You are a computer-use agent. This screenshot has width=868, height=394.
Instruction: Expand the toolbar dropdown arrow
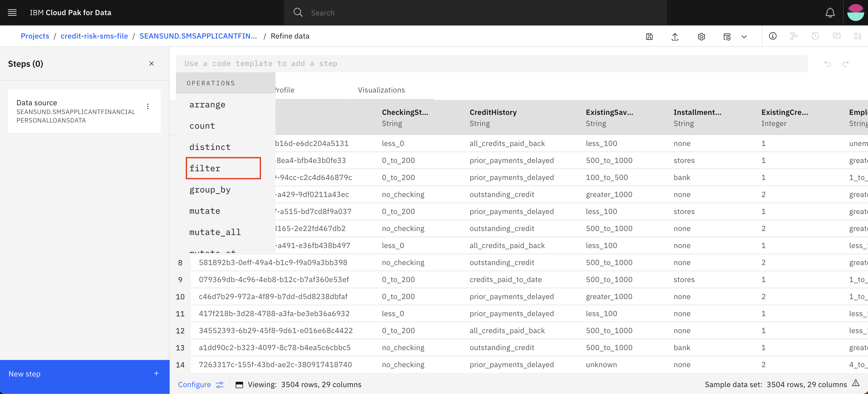745,35
